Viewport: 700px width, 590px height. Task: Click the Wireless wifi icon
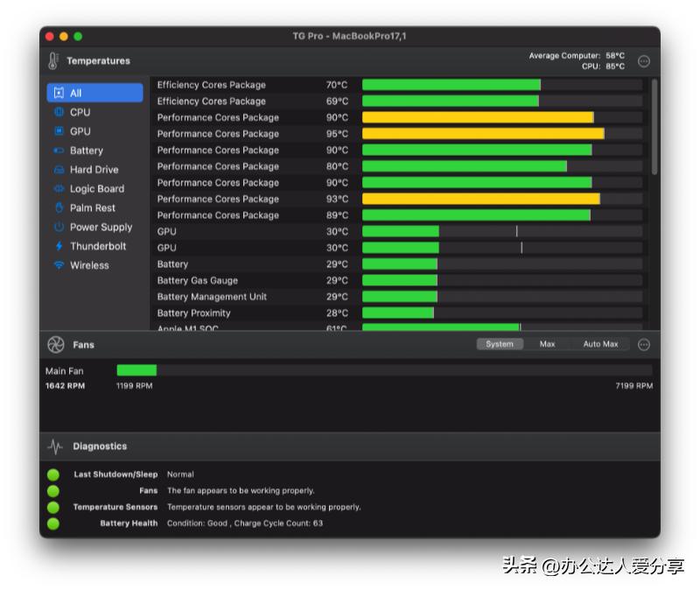pos(59,266)
